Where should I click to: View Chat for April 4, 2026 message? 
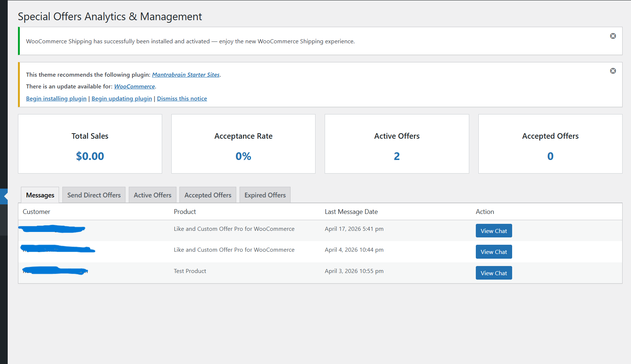493,252
